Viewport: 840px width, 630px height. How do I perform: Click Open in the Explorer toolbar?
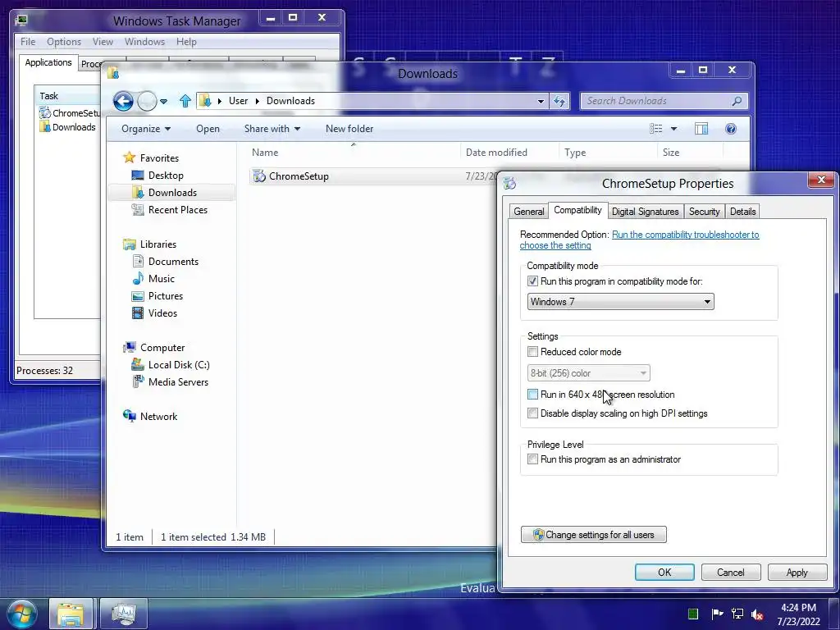(x=208, y=129)
